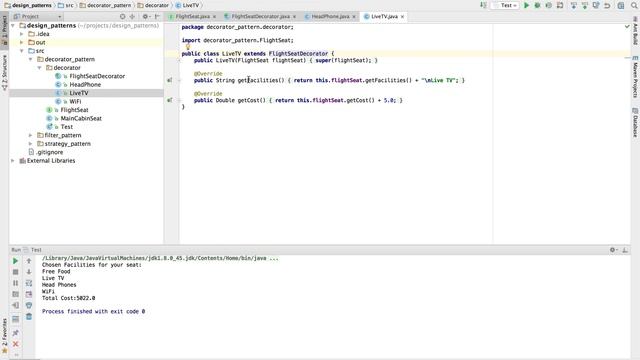Image resolution: width=640 pixels, height=360 pixels.
Task: Click Collapse All icon in Project panel
Action: pos(132,17)
